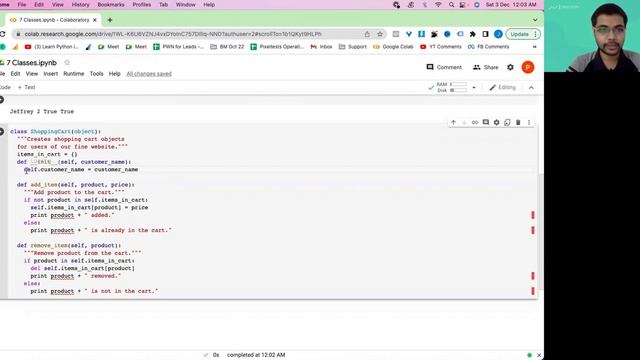Reload the page with the refresh icon
Viewport: 640px width, 360px height.
2,34
